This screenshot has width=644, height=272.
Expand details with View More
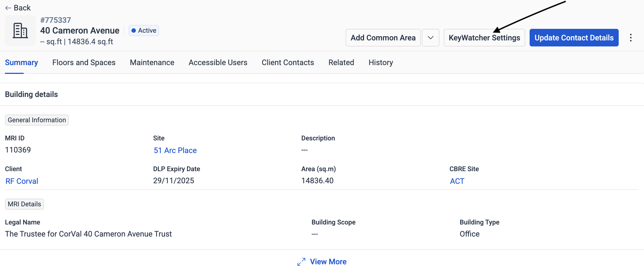(x=328, y=262)
